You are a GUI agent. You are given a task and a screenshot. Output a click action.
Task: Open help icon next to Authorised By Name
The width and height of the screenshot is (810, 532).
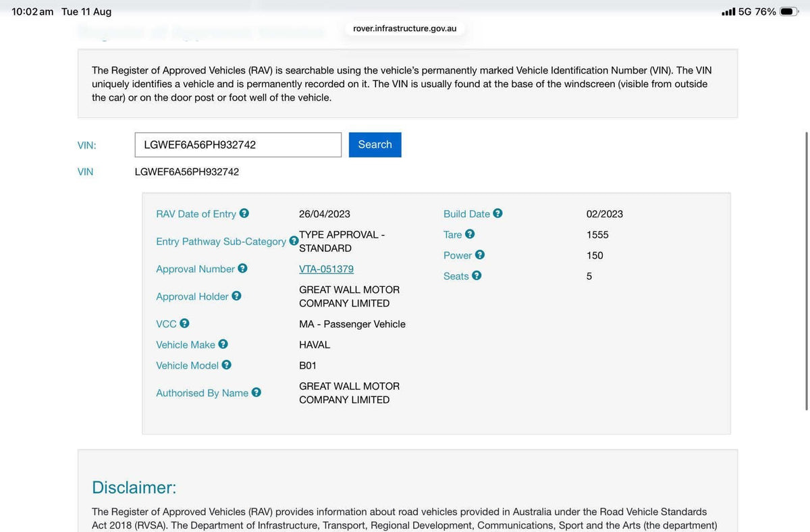(256, 392)
